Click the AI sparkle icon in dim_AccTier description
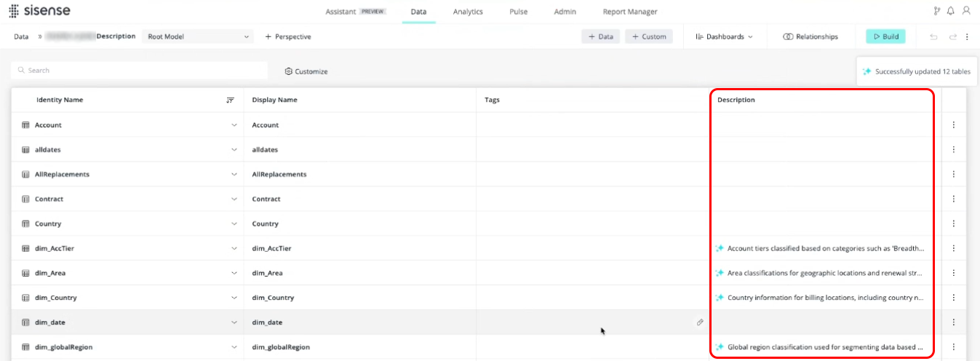980x361 pixels. coord(720,248)
